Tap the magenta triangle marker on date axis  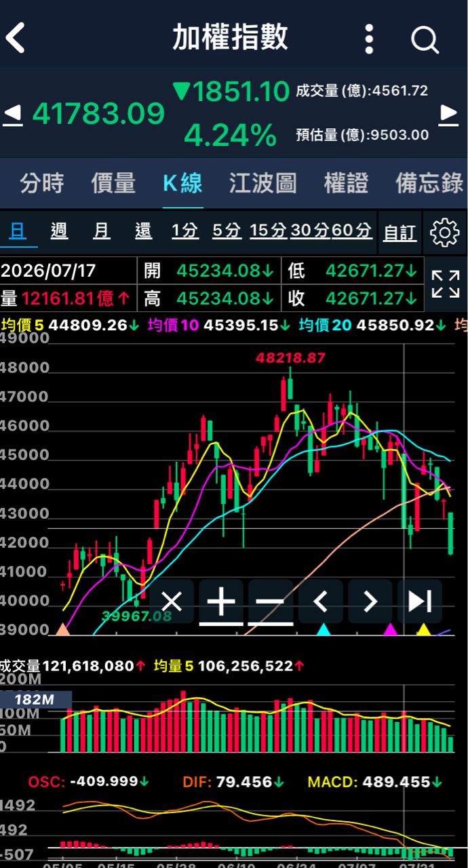(390, 630)
